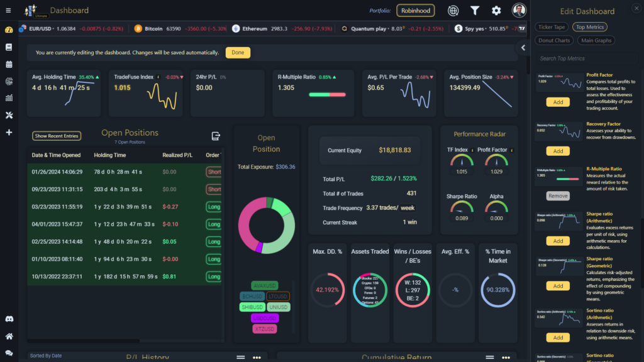Click the Done editing button

238,53
